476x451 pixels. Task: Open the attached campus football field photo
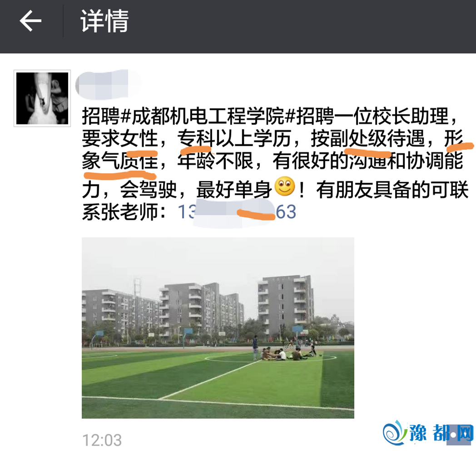coord(218,328)
